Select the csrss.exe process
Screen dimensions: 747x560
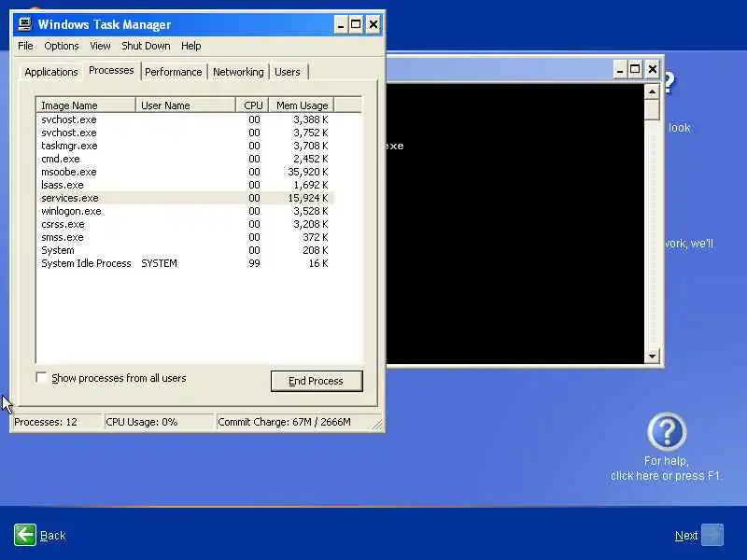(x=186, y=224)
